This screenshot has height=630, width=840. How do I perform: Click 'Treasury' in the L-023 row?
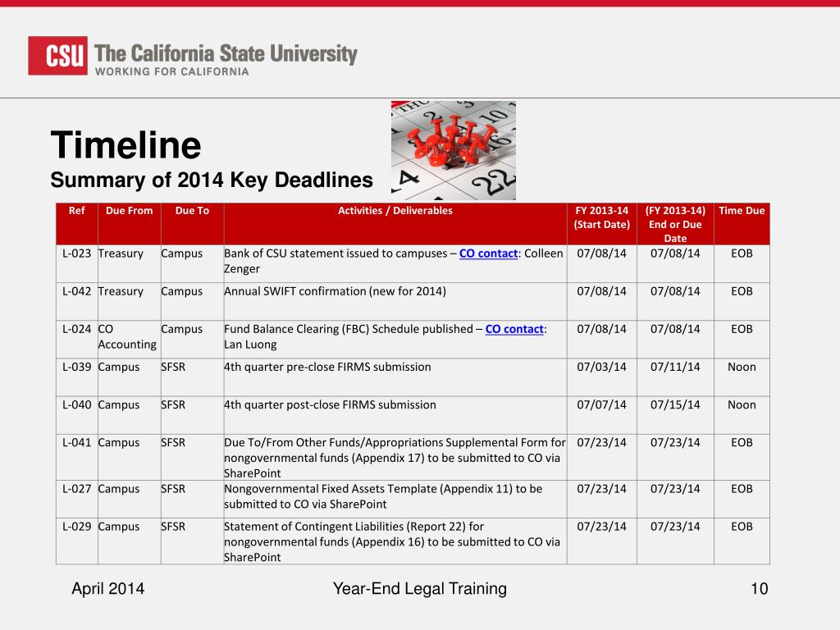point(121,254)
